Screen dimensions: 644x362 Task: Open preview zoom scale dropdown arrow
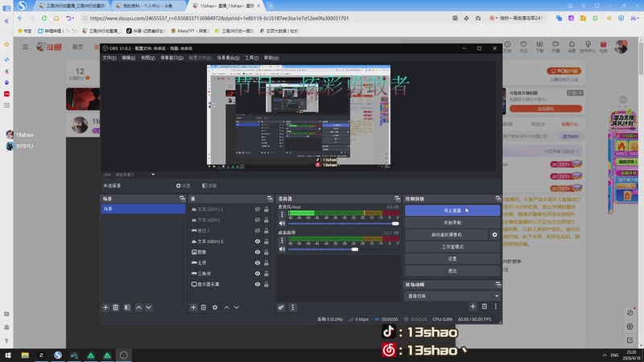(153, 175)
